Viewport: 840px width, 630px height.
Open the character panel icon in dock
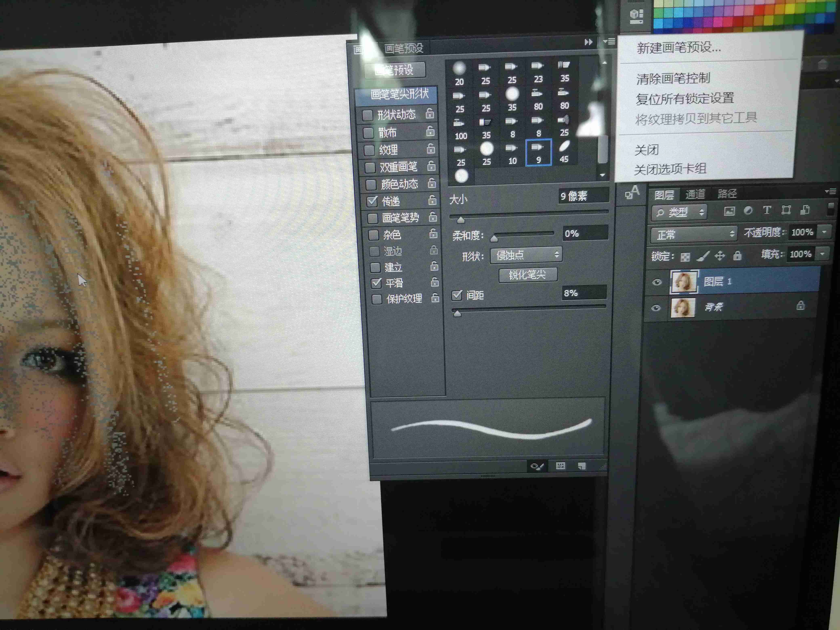(632, 192)
